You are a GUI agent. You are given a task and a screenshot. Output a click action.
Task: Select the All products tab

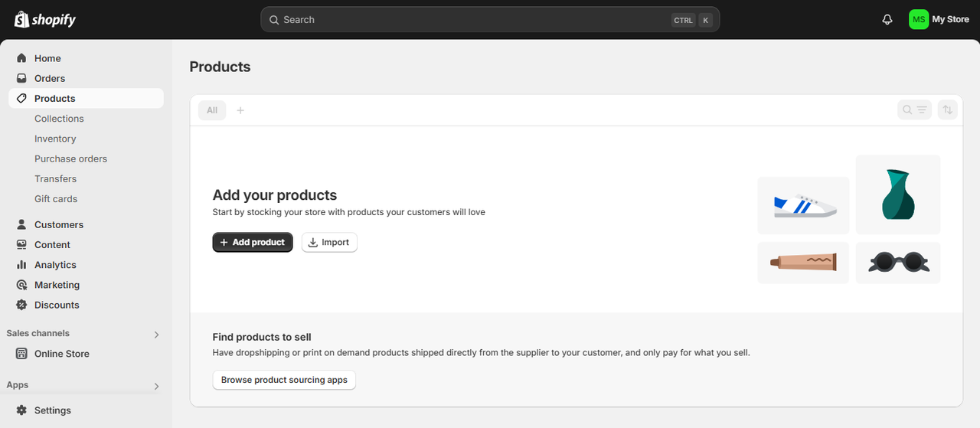pos(212,110)
